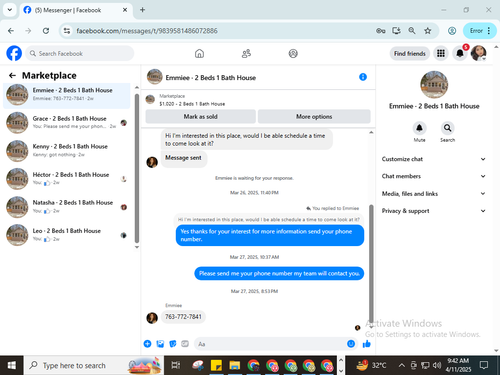Open Windows notification center
The width and height of the screenshot is (500, 375).
(484, 365)
